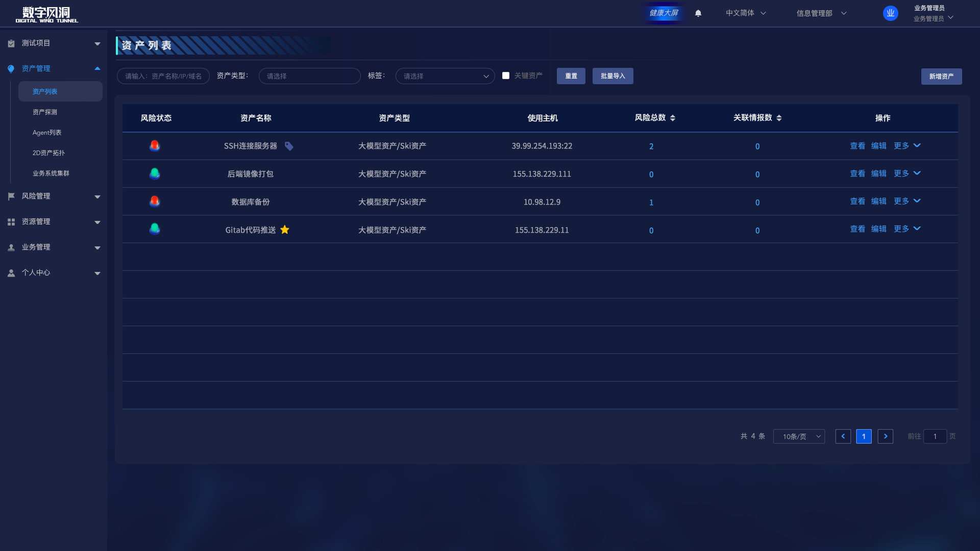Click the notification bell icon

(698, 13)
